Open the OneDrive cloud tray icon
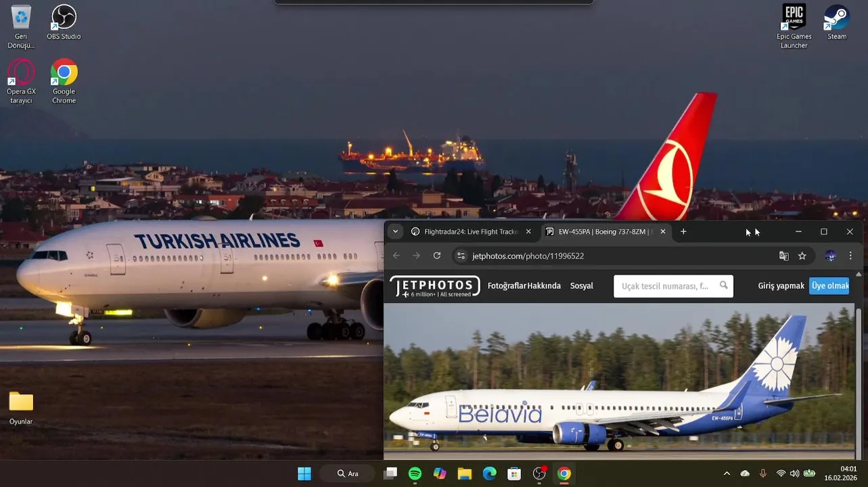Screen dimensions: 868x487 pyautogui.click(x=745, y=473)
